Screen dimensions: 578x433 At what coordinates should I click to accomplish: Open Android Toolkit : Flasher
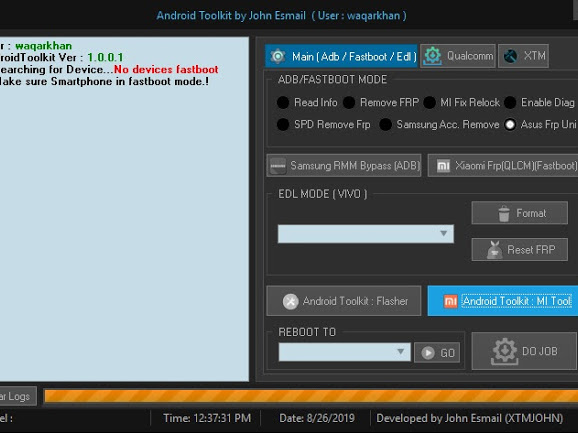click(x=344, y=301)
